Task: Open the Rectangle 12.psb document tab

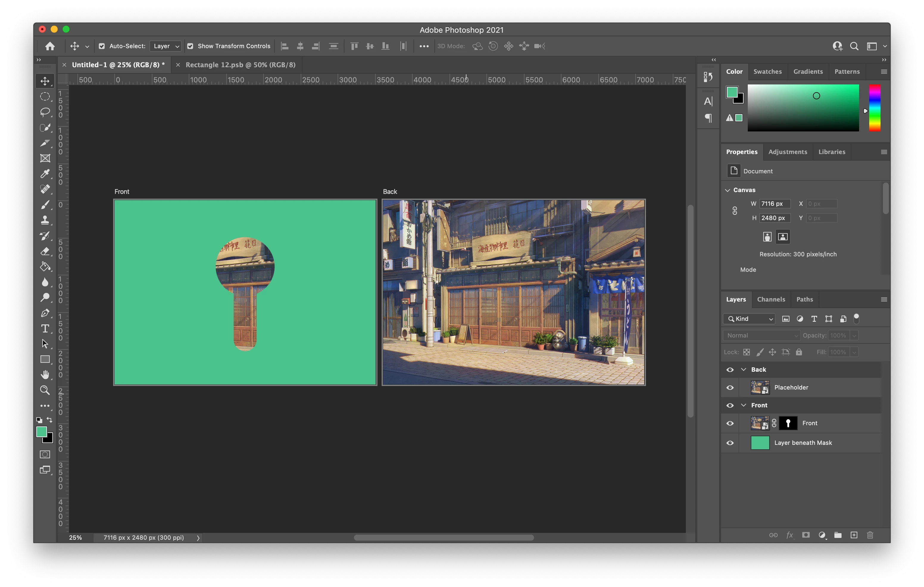Action: (240, 65)
